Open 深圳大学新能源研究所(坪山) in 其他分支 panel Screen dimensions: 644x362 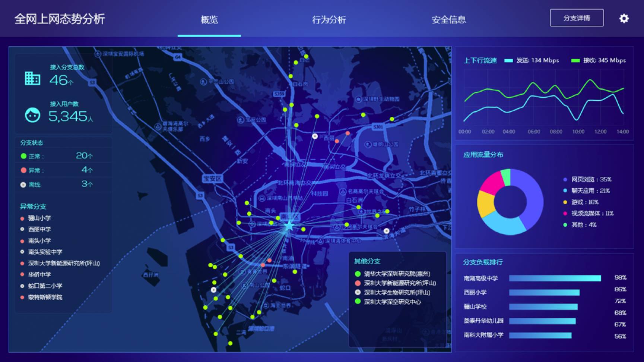pyautogui.click(x=400, y=283)
